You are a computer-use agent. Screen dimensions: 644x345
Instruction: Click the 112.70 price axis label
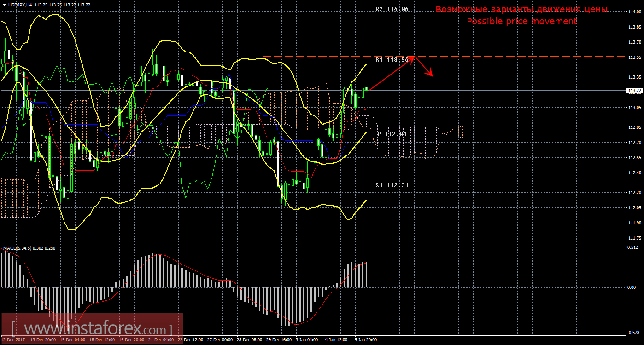pos(635,143)
